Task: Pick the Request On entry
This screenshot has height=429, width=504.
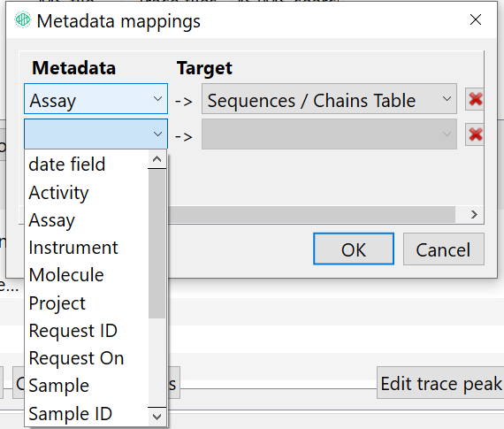Action: tap(76, 358)
